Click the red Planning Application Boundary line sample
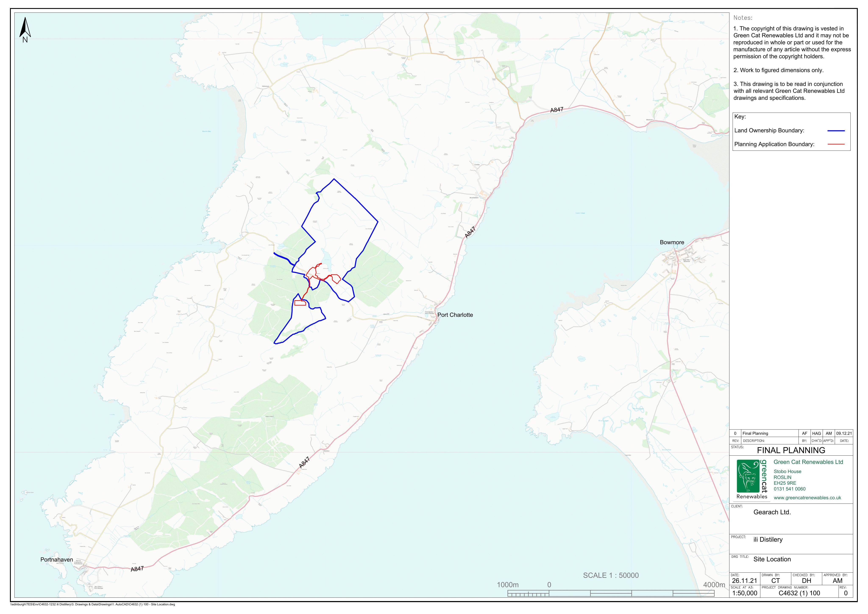This screenshot has height=614, width=868. point(836,144)
